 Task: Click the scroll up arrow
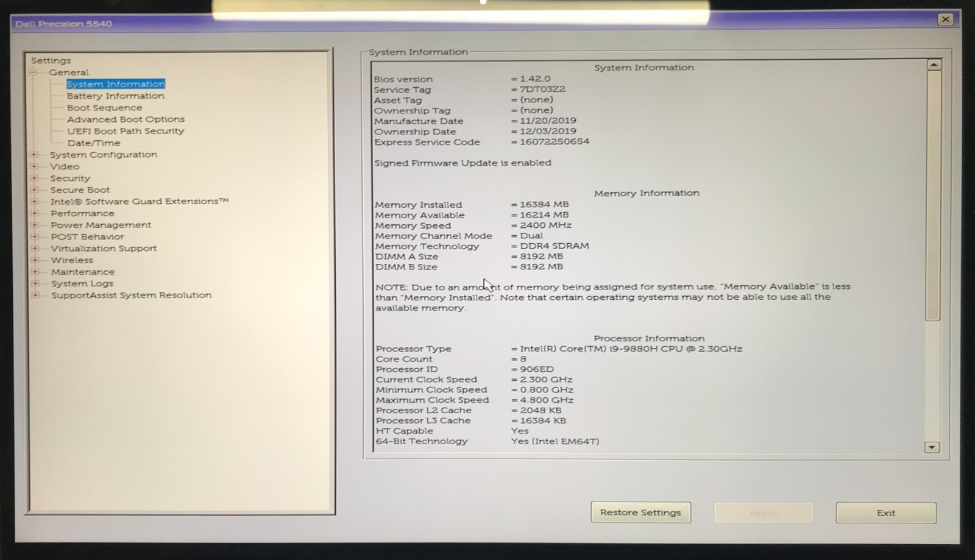pos(934,65)
